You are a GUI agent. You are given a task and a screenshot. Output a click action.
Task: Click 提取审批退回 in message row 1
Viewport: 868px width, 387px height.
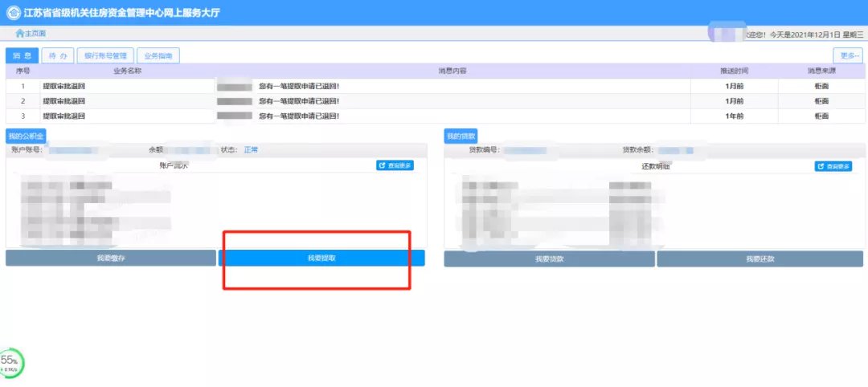pos(63,86)
